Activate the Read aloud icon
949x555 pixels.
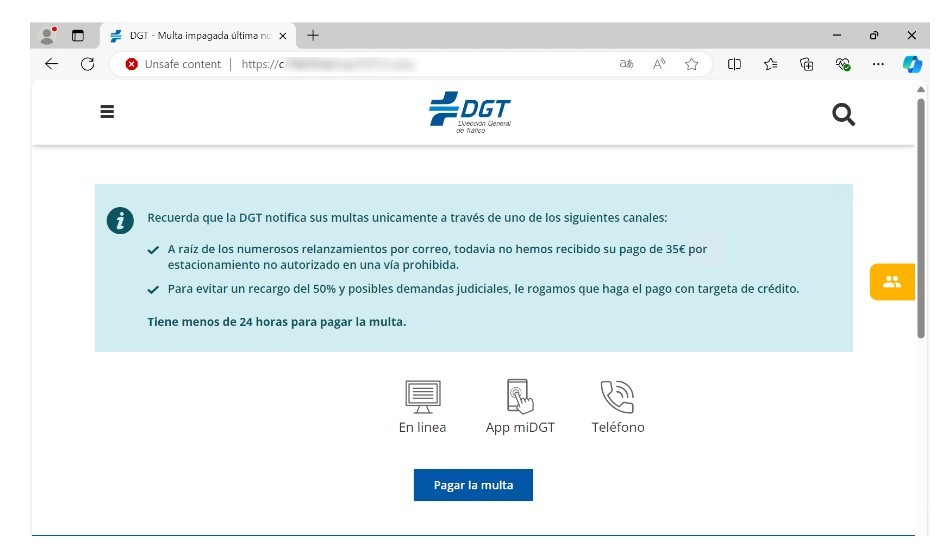[x=659, y=64]
